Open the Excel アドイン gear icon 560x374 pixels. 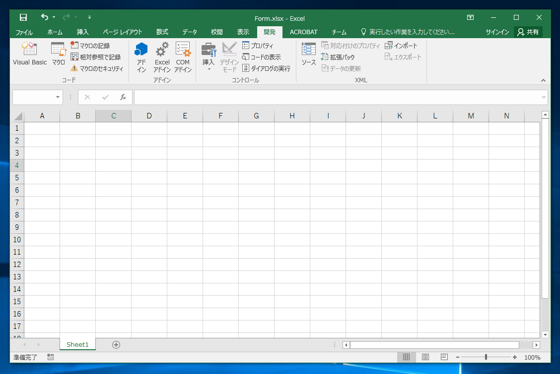[162, 49]
